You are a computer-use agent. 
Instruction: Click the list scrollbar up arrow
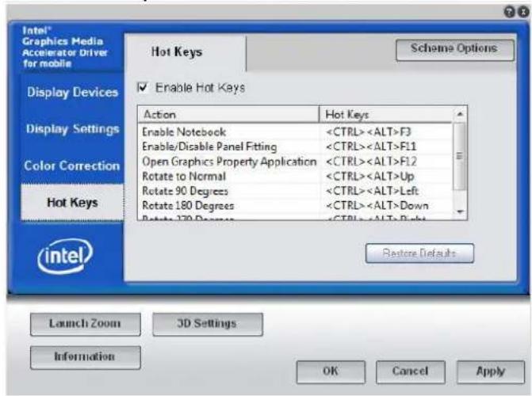tap(460, 114)
